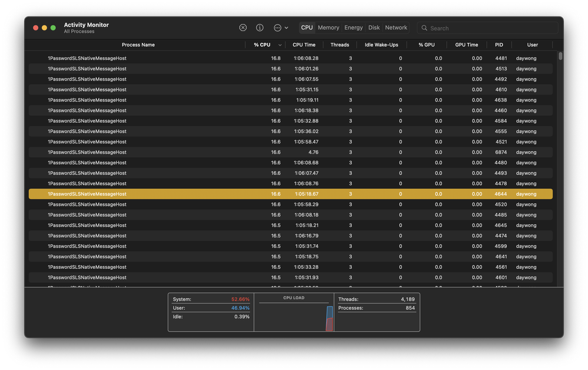Click the vertical scrollbar of the process list

[x=560, y=56]
